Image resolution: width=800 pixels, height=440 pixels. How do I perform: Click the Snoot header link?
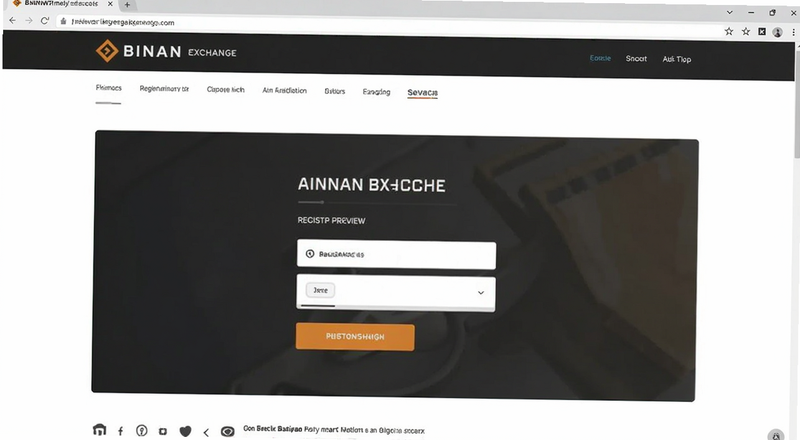[636, 59]
